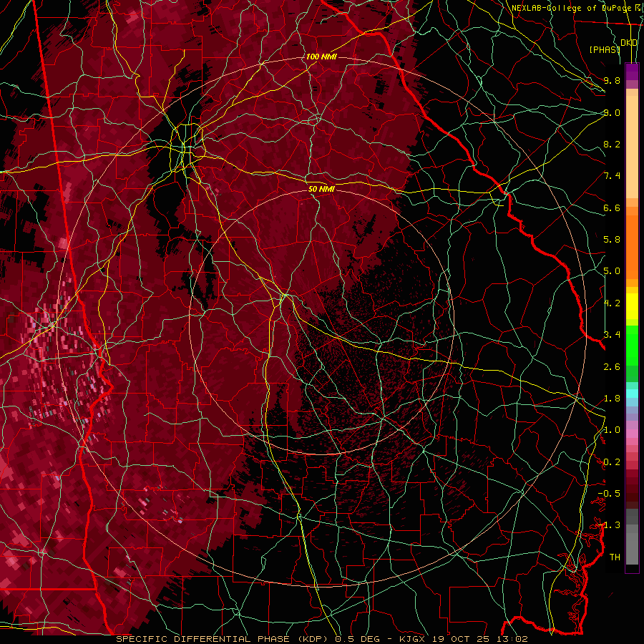Screen dimensions: 644x644
Task: Pick the bright green color scale segment
Action: 632,345
